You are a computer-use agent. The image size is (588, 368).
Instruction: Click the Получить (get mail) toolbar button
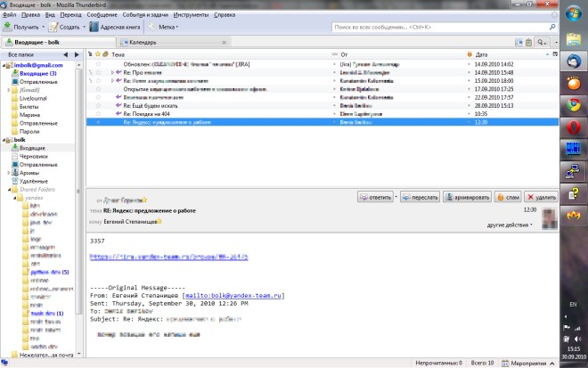click(x=20, y=27)
